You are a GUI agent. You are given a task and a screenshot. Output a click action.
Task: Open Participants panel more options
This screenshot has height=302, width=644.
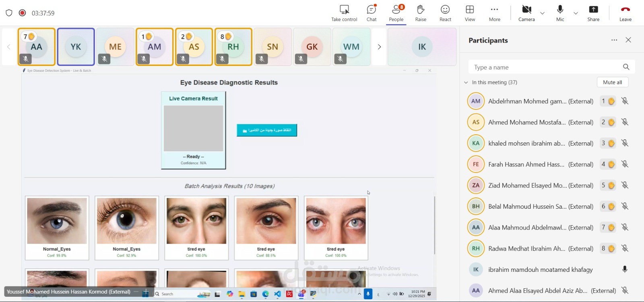(614, 40)
